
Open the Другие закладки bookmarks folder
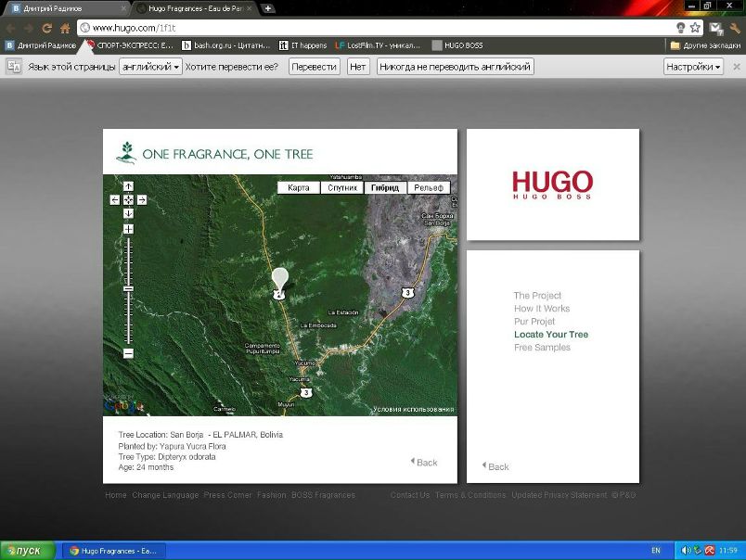pyautogui.click(x=702, y=45)
